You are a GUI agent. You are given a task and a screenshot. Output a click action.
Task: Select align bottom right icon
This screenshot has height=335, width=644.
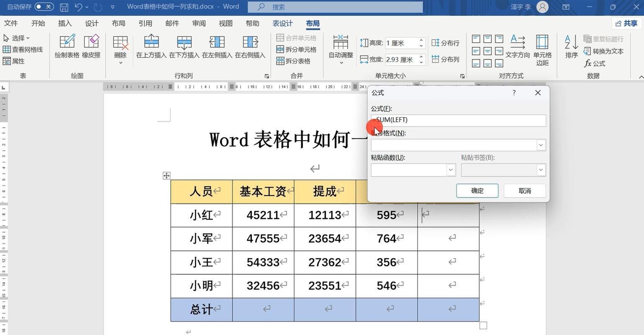[499, 63]
